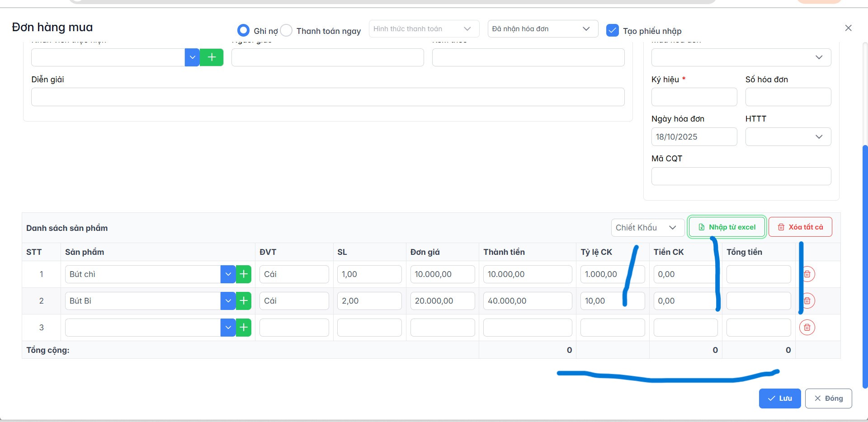Expand the employee selector blue arrow
The width and height of the screenshot is (868, 422).
point(192,57)
